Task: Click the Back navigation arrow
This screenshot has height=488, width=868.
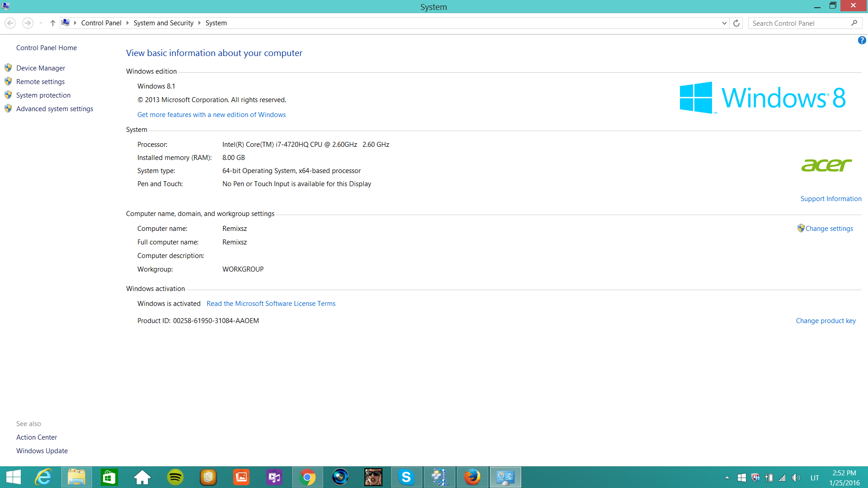Action: click(10, 23)
